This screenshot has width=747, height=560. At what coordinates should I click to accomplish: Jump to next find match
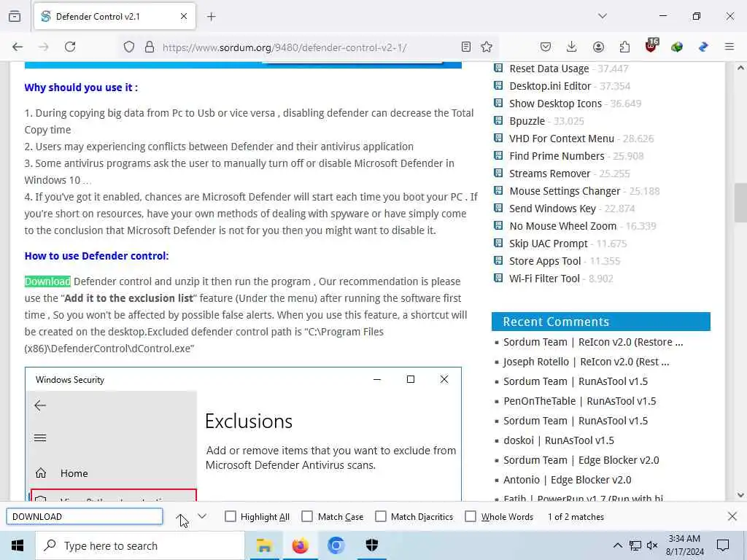pyautogui.click(x=202, y=517)
